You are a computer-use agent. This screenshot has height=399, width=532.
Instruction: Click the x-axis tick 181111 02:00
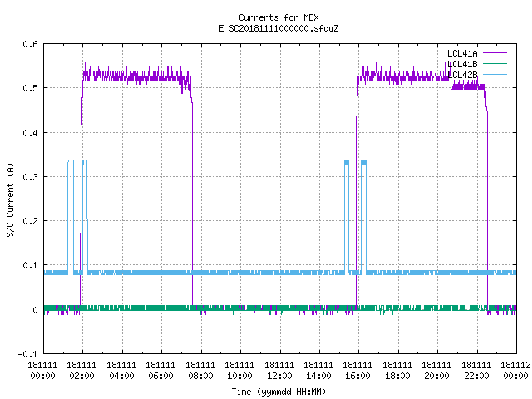81,371
